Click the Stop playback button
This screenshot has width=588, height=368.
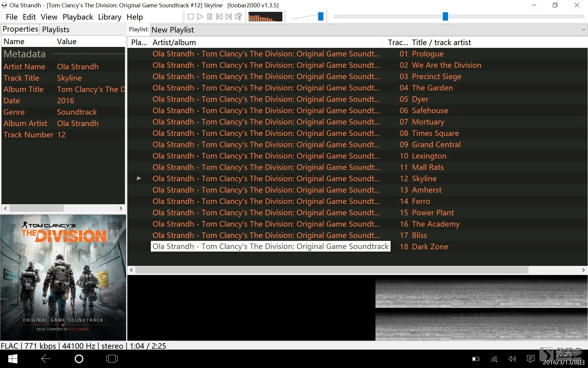190,17
